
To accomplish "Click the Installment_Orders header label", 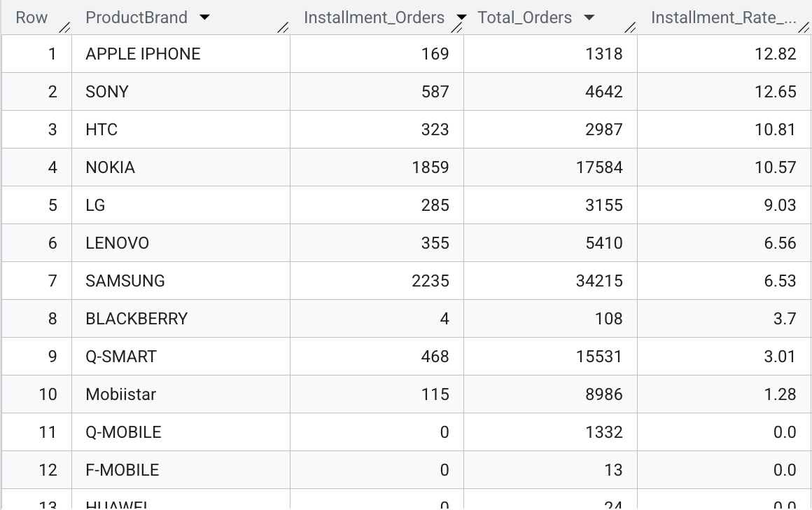I will [x=374, y=18].
